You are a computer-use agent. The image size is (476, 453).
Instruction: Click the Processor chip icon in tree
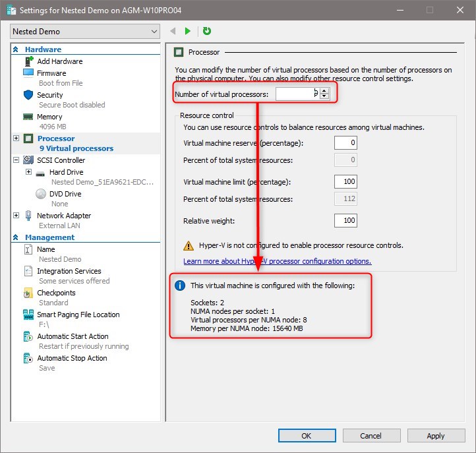28,138
